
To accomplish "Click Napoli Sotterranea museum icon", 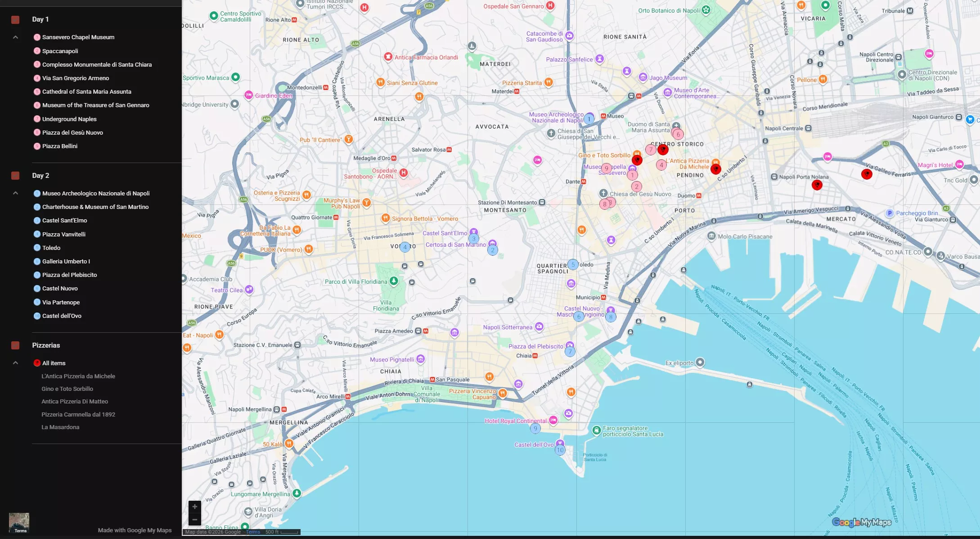I will pyautogui.click(x=539, y=327).
